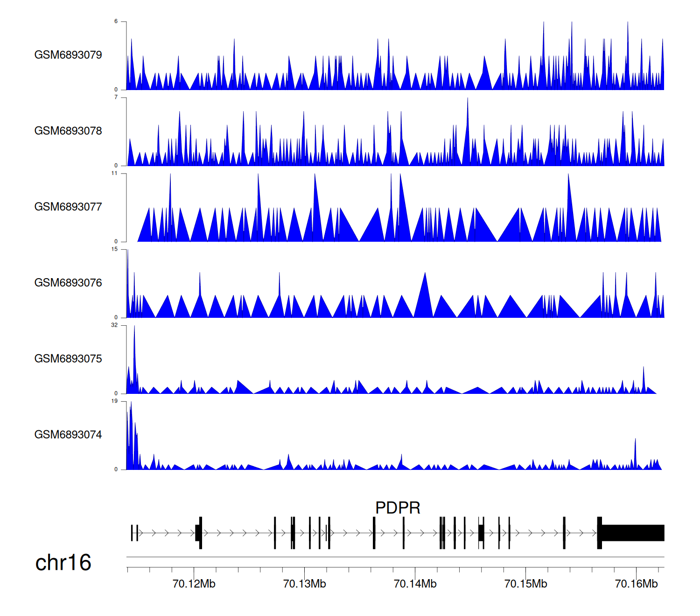Select the GSM6893074 track label
This screenshot has width=700, height=616.
68,435
